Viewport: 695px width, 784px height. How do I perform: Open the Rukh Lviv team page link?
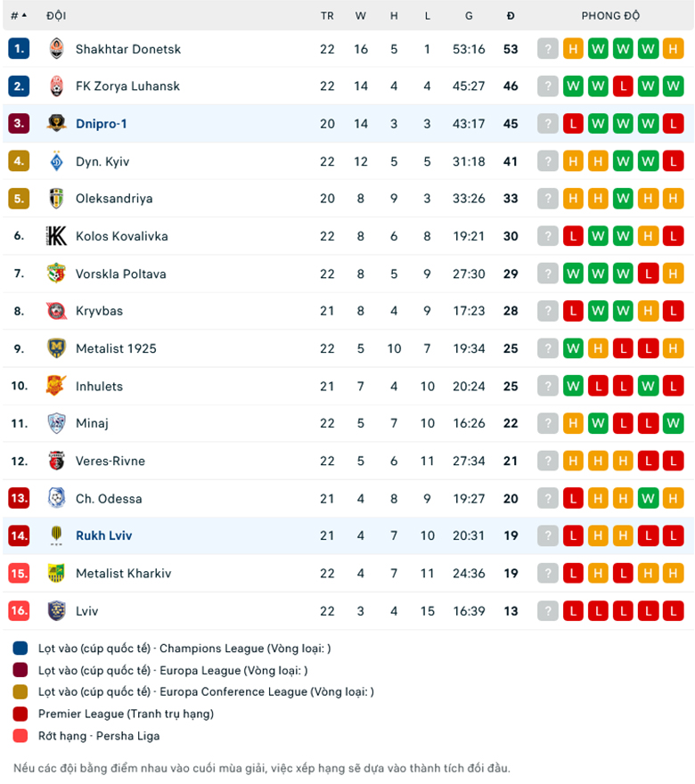[x=103, y=535]
